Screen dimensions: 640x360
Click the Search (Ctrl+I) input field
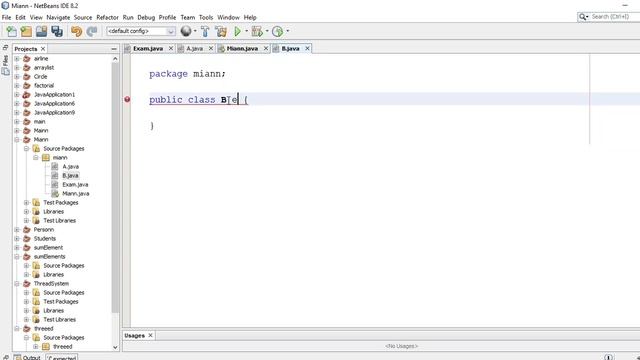[615, 17]
